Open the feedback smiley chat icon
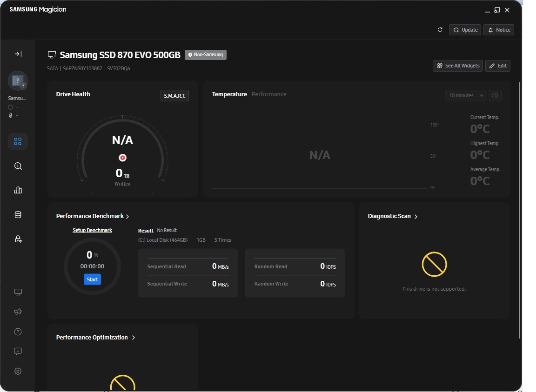536x392 pixels. click(x=18, y=352)
